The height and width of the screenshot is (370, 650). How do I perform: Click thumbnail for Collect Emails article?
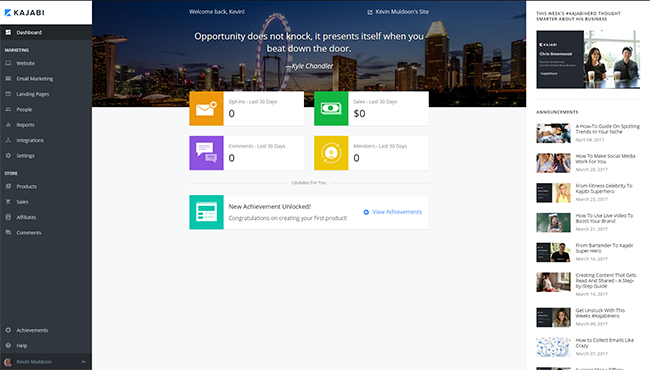point(553,347)
